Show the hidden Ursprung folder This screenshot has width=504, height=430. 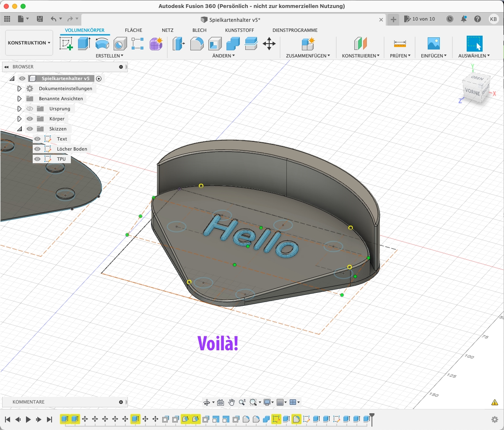point(30,109)
